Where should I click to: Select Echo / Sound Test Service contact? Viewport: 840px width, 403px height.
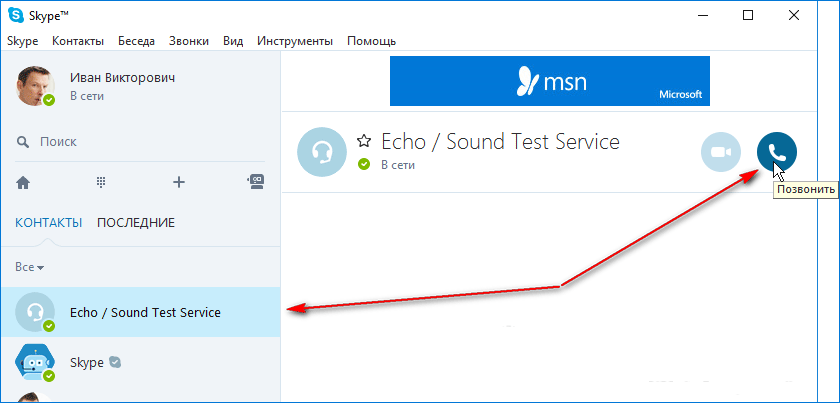pos(145,312)
